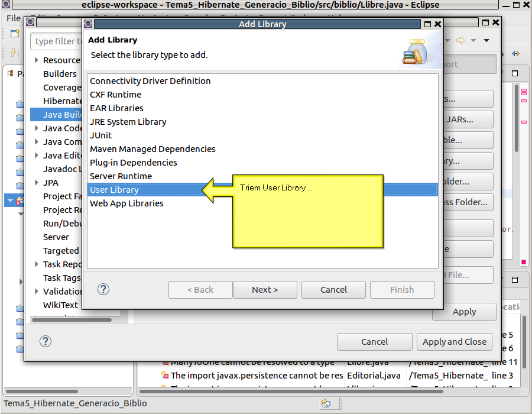Choose Web App Libraries
532x414 pixels.
[262, 203]
